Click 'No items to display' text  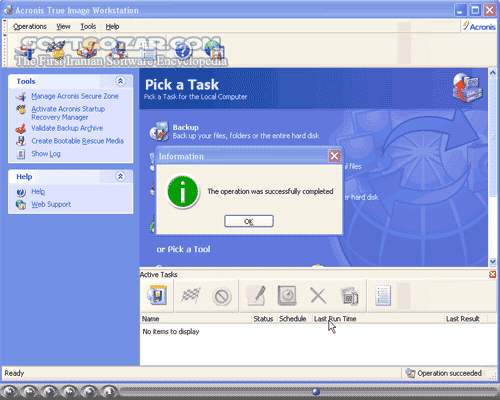171,332
